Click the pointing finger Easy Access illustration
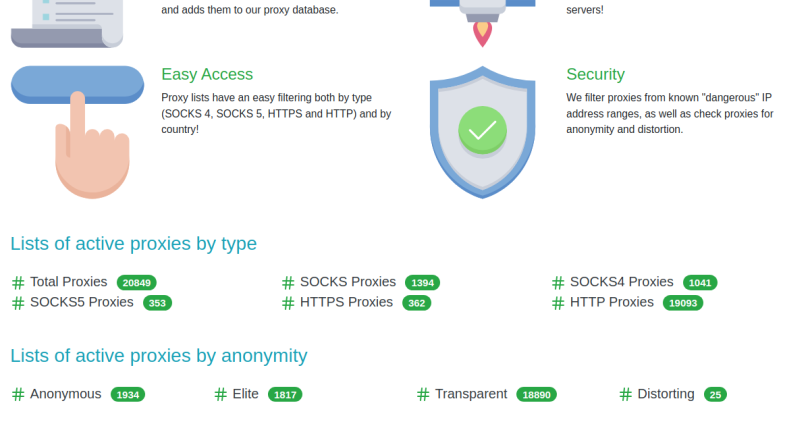Image resolution: width=810 pixels, height=424 pixels. click(78, 130)
